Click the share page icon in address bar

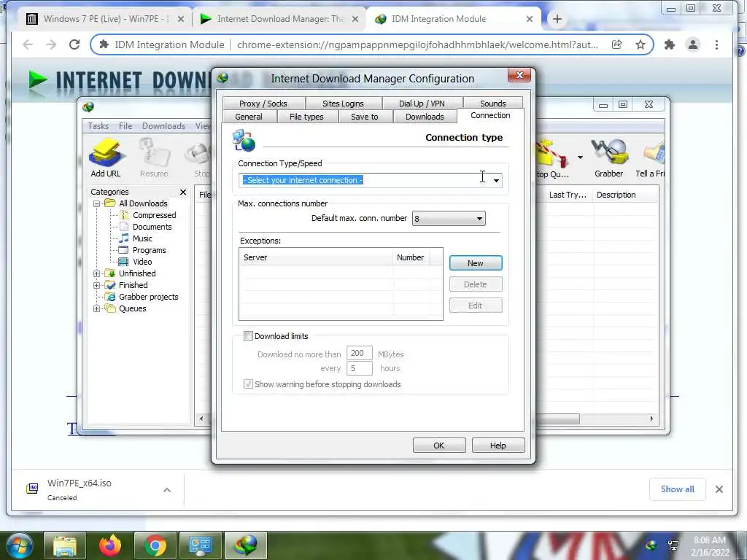click(617, 44)
